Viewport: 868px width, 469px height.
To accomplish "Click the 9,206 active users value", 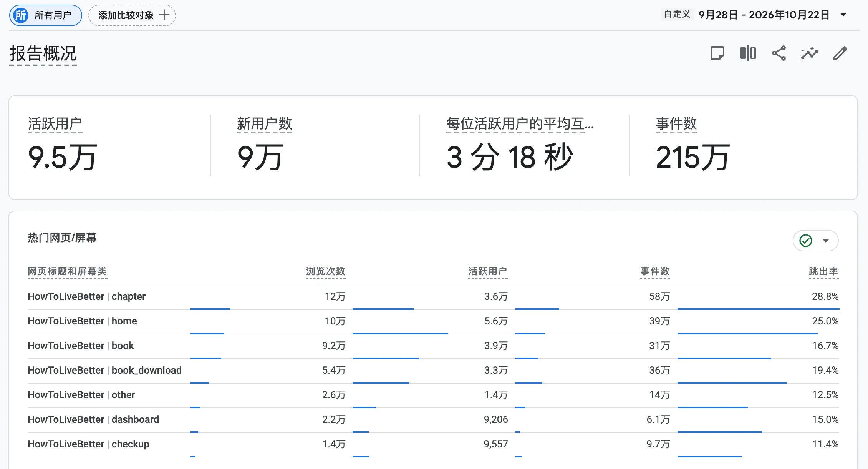I will [495, 419].
